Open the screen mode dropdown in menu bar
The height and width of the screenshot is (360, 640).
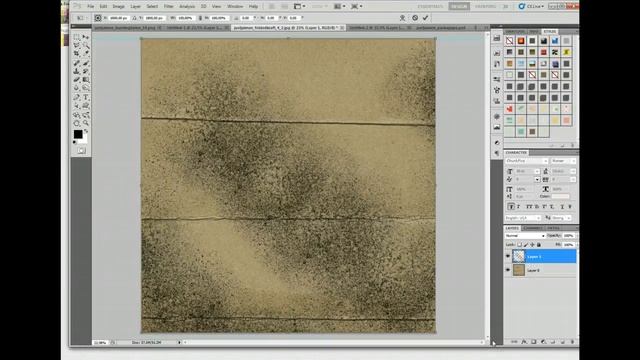pyautogui.click(x=356, y=6)
